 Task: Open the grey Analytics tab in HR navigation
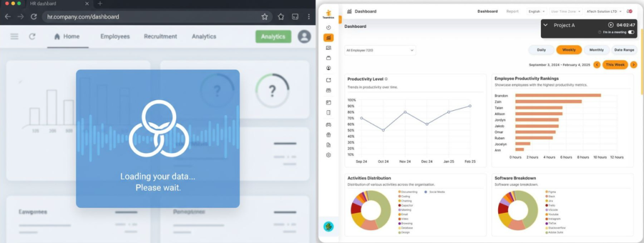click(x=204, y=37)
